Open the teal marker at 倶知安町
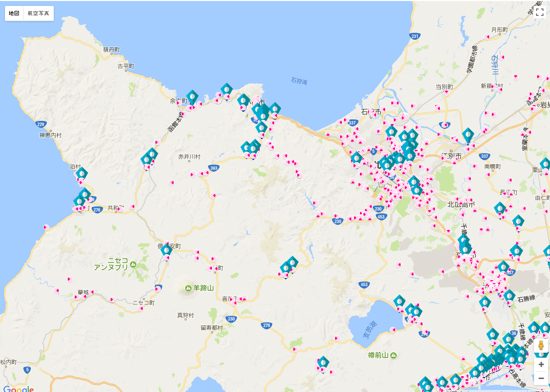 (x=167, y=250)
